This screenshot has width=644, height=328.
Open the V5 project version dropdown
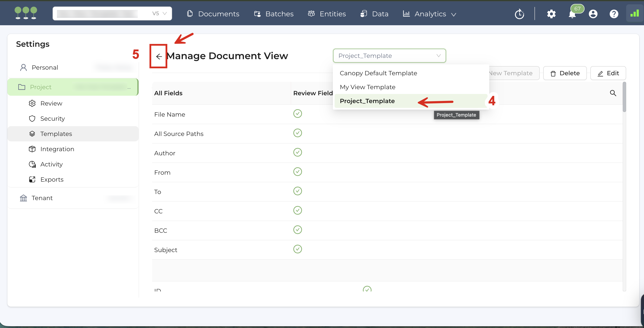159,14
